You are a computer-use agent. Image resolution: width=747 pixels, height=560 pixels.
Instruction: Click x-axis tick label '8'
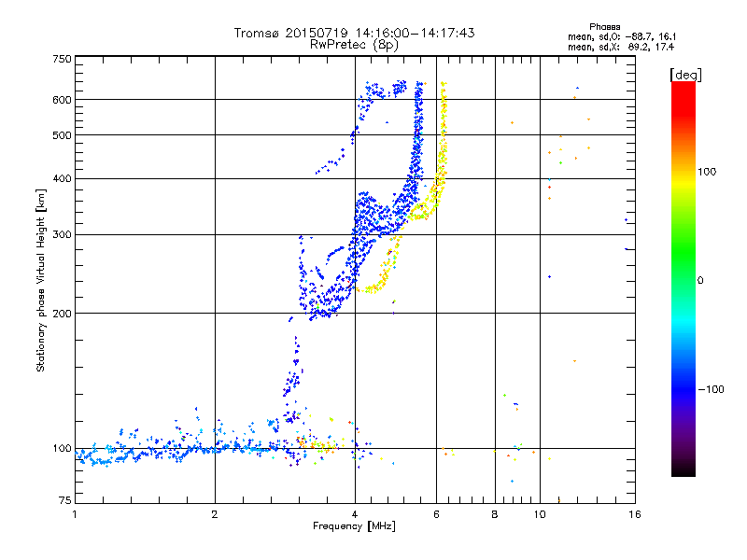pos(495,514)
